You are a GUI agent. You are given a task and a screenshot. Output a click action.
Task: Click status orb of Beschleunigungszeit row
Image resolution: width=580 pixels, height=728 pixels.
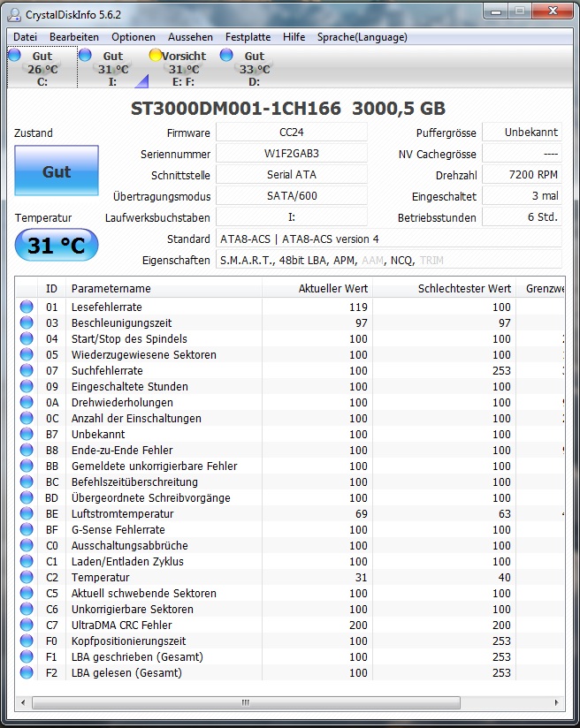[x=27, y=322]
